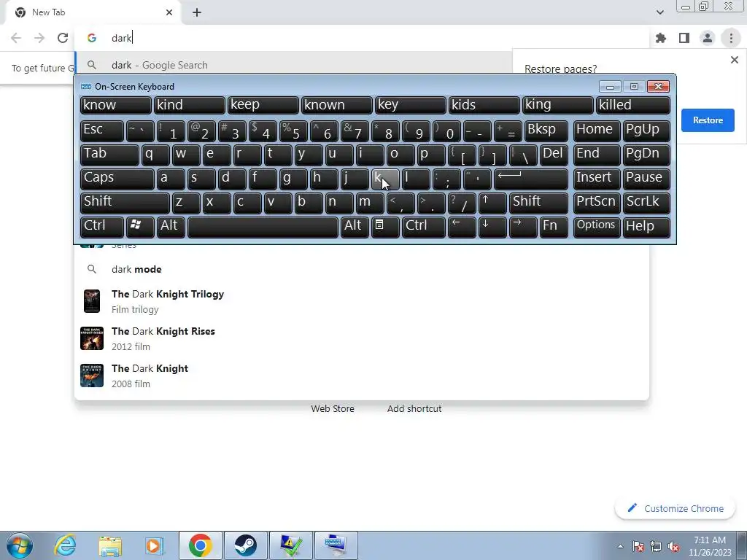747x560 pixels.
Task: Pick the predicted word known
Action: [337, 105]
